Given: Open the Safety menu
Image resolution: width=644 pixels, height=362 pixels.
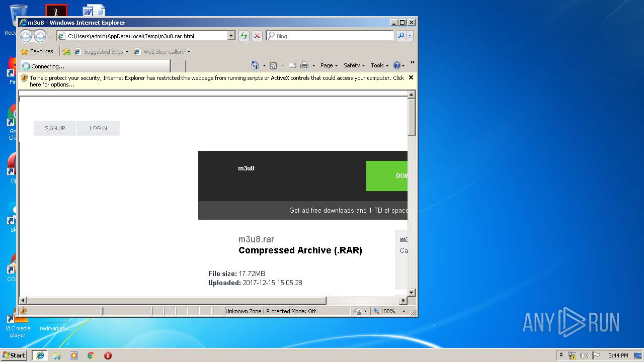Looking at the screenshot, I should [x=354, y=65].
